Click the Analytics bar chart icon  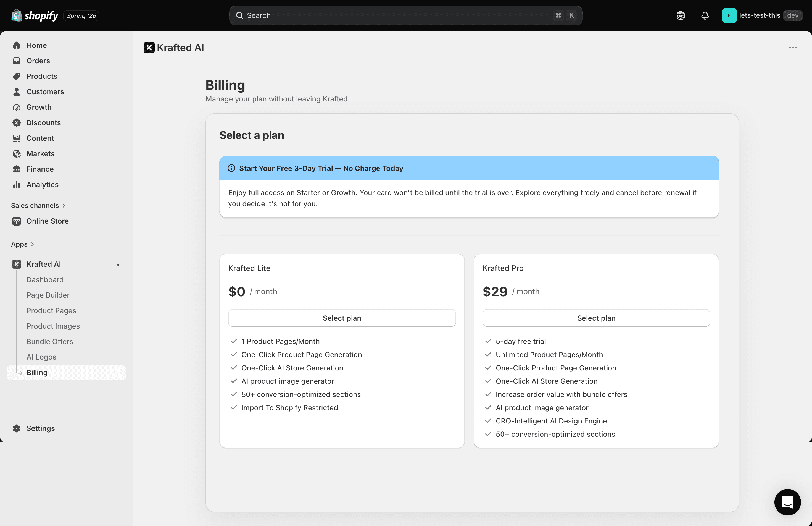[x=16, y=184]
